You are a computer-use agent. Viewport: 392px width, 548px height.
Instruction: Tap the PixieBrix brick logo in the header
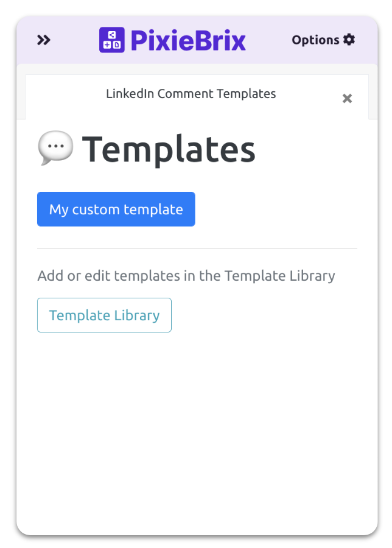point(113,39)
